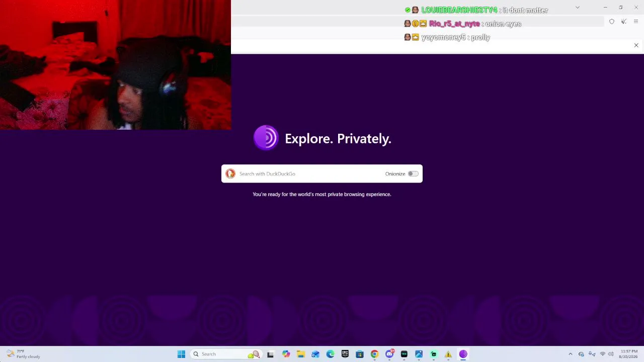The image size is (644, 362).
Task: Open the Windows Start menu
Action: coord(181,354)
